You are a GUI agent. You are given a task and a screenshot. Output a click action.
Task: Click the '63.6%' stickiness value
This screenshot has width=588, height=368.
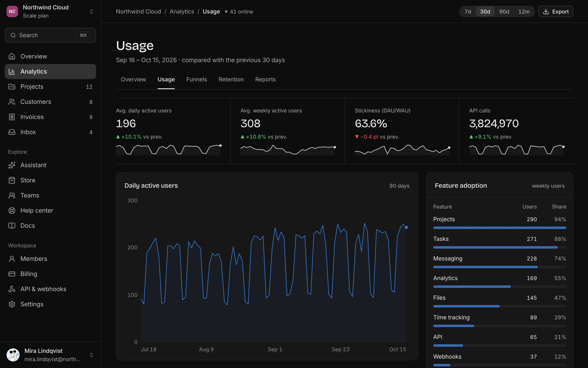[371, 123]
